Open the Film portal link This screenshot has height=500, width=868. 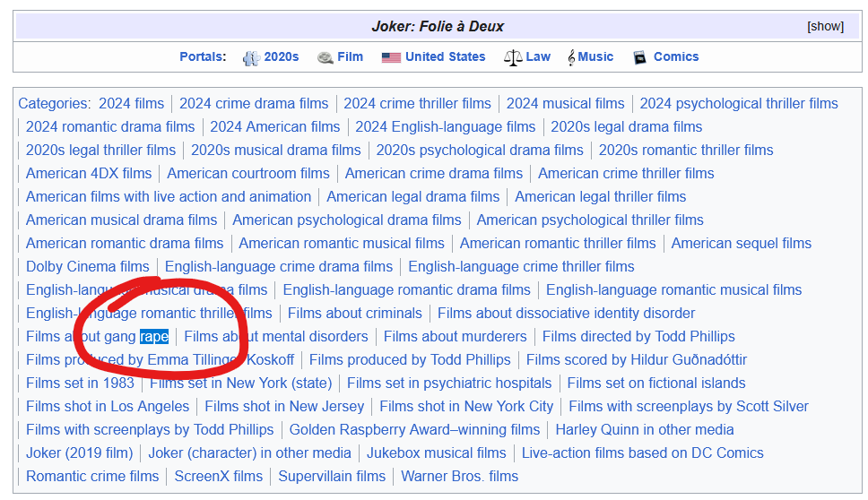350,57
